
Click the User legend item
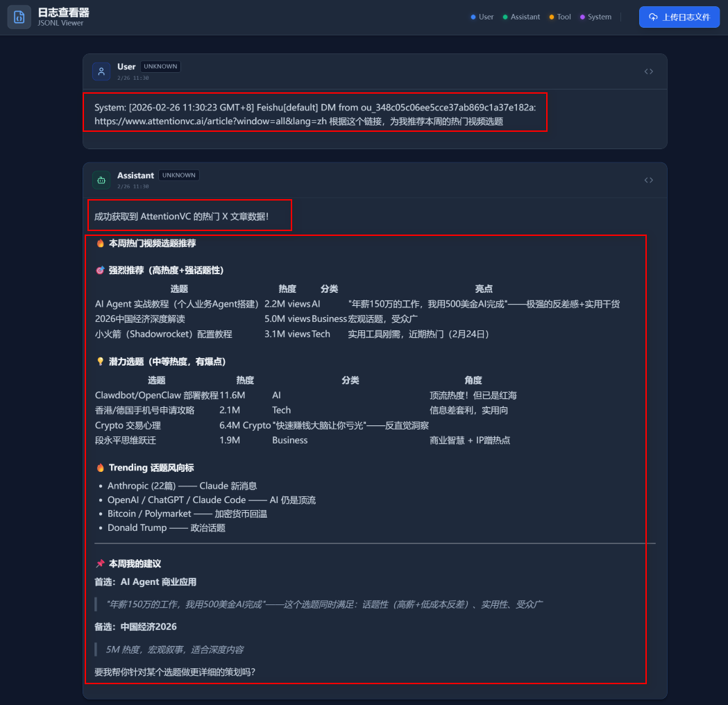pos(482,17)
